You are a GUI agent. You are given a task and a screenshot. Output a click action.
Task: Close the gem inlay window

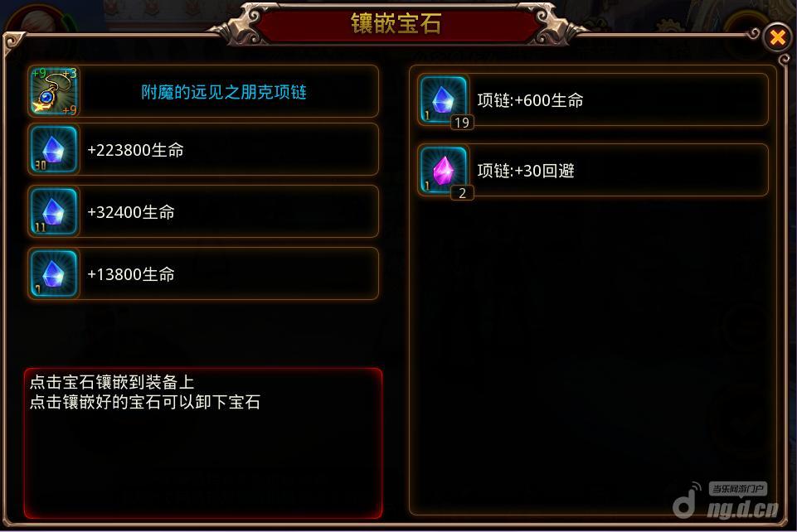pyautogui.click(x=777, y=37)
